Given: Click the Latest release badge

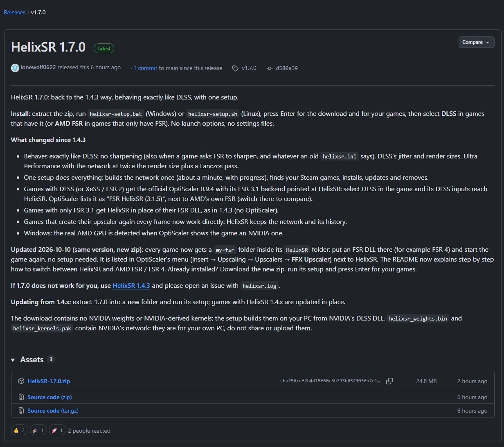Looking at the screenshot, I should 104,48.
